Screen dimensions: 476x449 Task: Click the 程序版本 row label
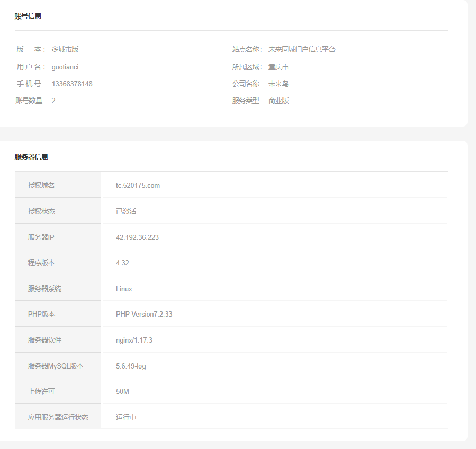[41, 263]
